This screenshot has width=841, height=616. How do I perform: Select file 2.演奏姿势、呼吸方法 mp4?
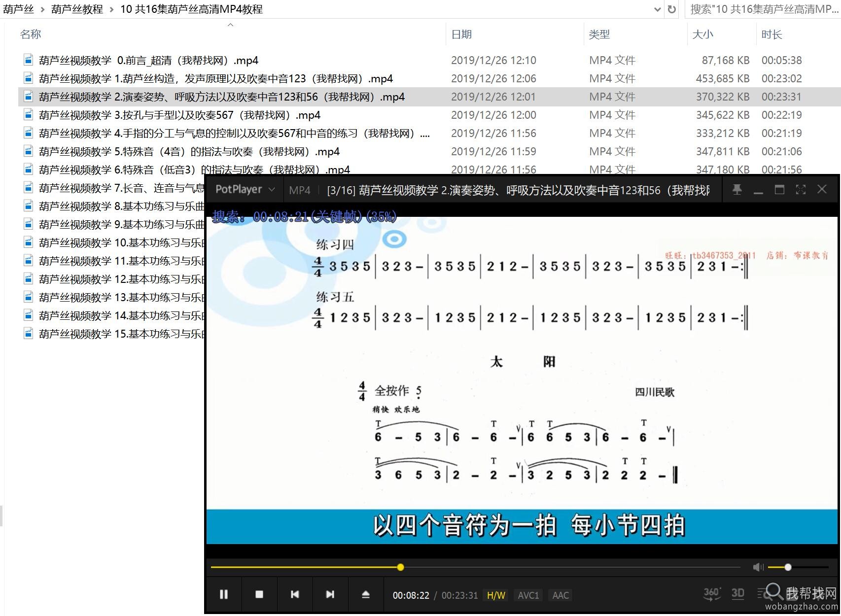222,97
